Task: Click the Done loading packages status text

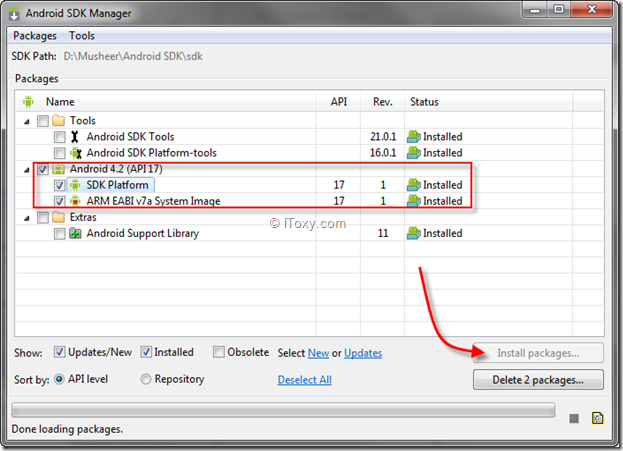Action: [x=67, y=429]
